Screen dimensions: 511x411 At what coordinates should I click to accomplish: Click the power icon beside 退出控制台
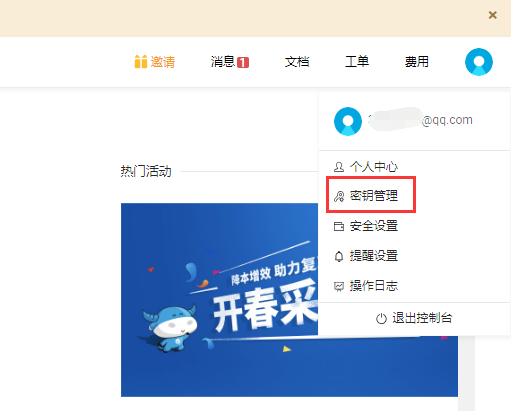(x=381, y=318)
